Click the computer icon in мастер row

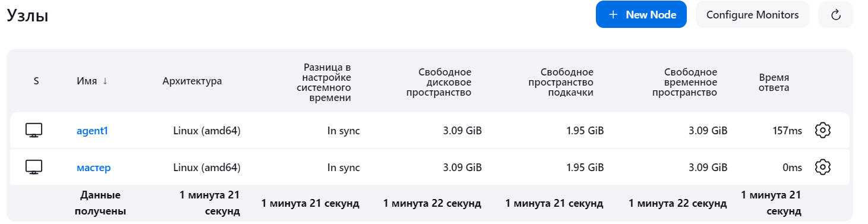tap(34, 168)
